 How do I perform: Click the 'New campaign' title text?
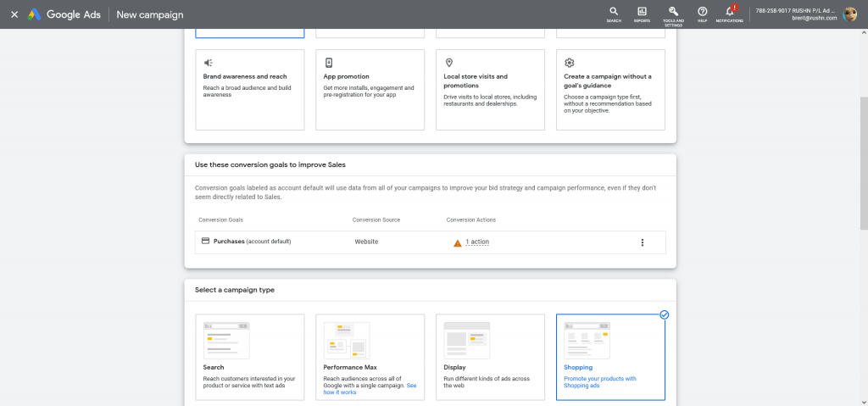(149, 14)
